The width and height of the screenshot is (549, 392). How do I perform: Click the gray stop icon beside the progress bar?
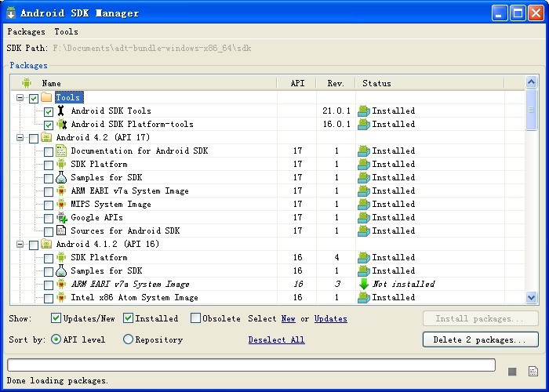512,372
